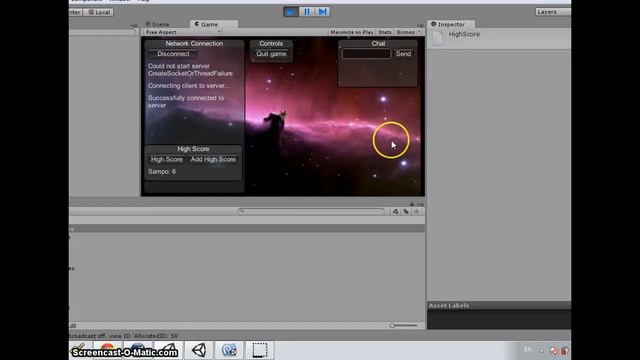This screenshot has width=640, height=360.
Task: Open the Layers dropdown
Action: tap(553, 12)
